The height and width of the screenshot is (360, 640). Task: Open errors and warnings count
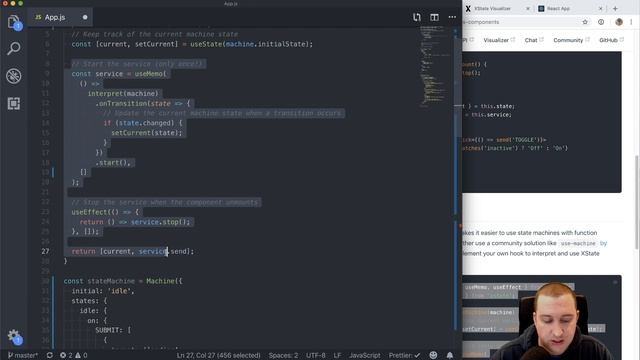tap(73, 356)
